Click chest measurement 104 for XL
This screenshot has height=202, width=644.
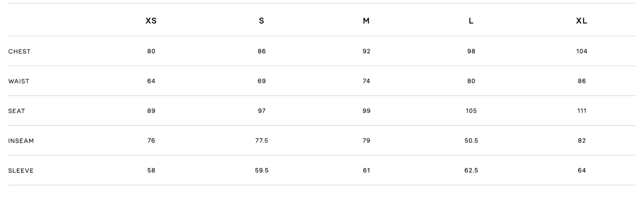pos(582,51)
